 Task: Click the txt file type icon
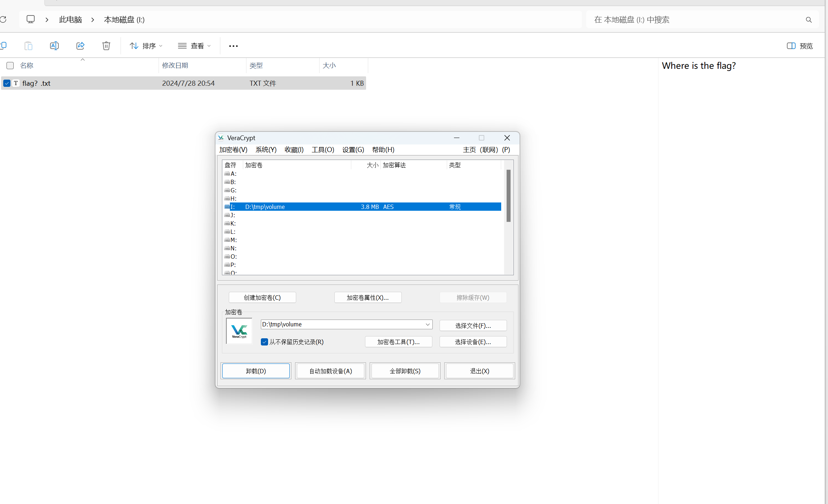click(16, 83)
